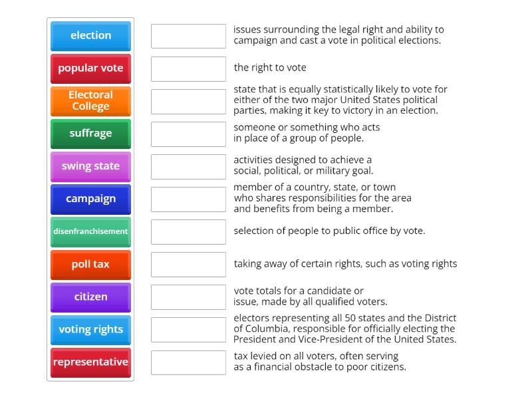Select the answer box for the poll tax definition
Screen dimensions: 532x399
tap(188, 362)
